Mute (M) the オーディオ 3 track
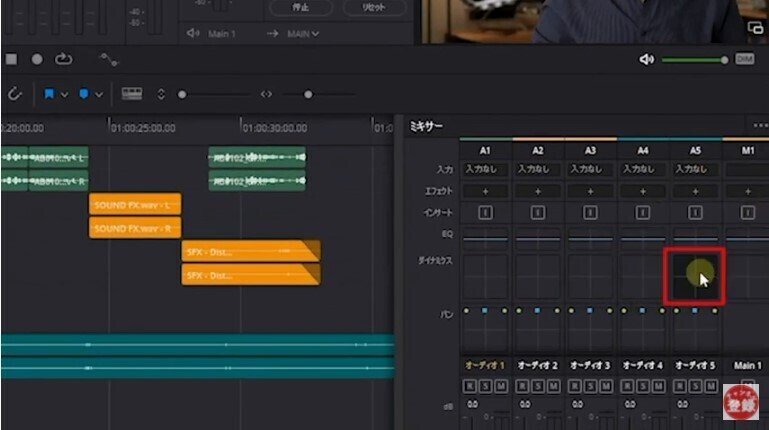The image size is (769, 430). [606, 386]
